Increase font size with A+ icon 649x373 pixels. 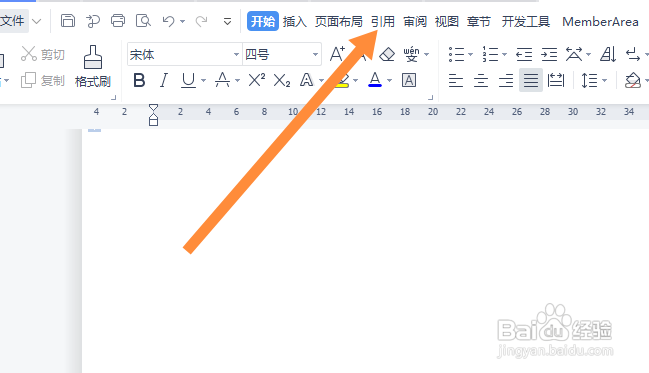click(337, 54)
